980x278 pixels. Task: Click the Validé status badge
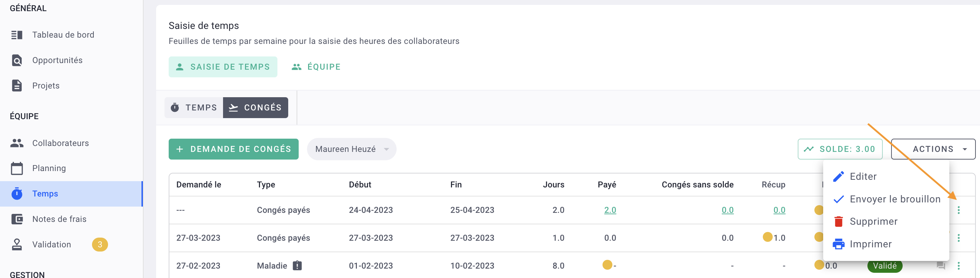(x=885, y=266)
